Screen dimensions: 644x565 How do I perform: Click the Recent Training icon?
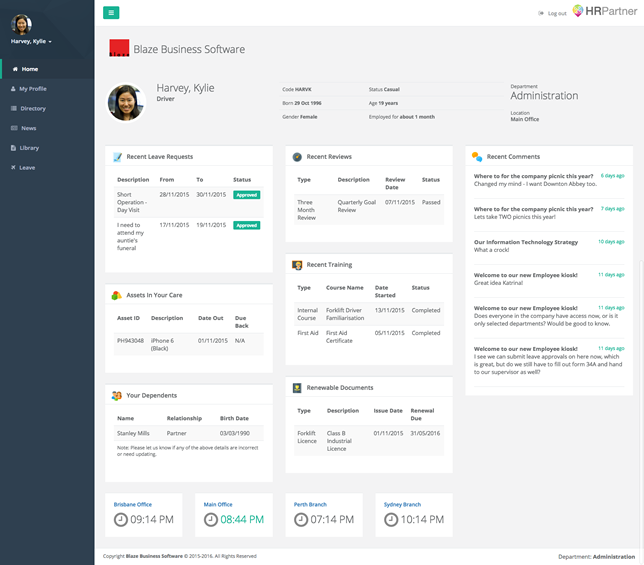click(297, 265)
